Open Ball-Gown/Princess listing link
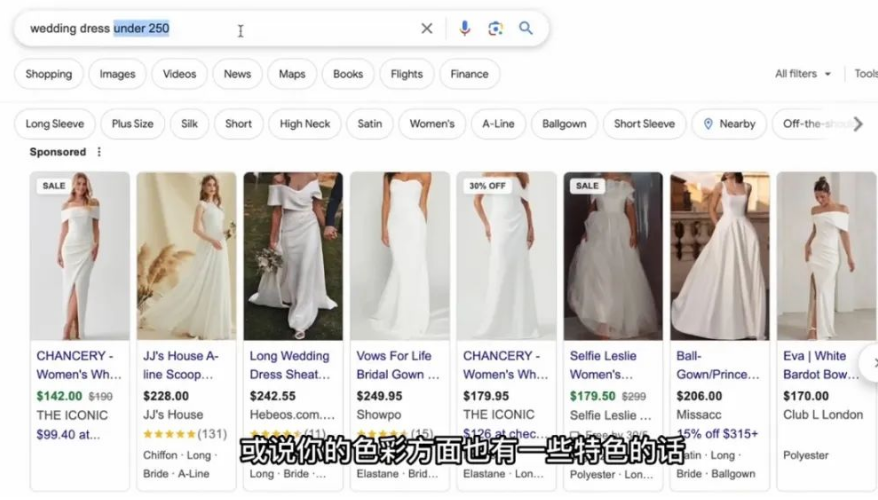 717,365
